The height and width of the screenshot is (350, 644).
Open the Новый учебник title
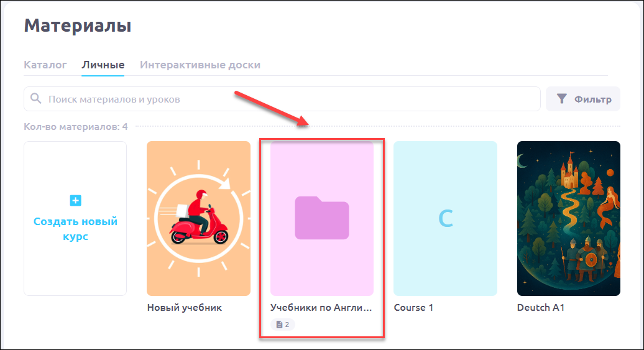185,308
